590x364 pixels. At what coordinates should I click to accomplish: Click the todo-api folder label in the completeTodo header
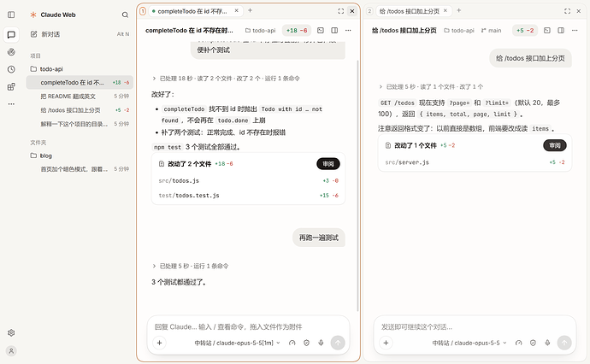(261, 31)
